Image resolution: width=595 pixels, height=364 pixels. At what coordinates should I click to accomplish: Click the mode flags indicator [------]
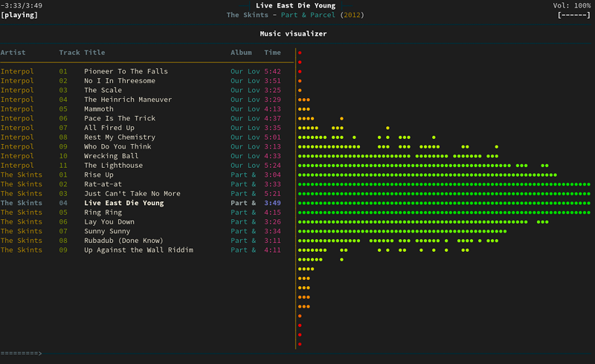[x=573, y=15]
